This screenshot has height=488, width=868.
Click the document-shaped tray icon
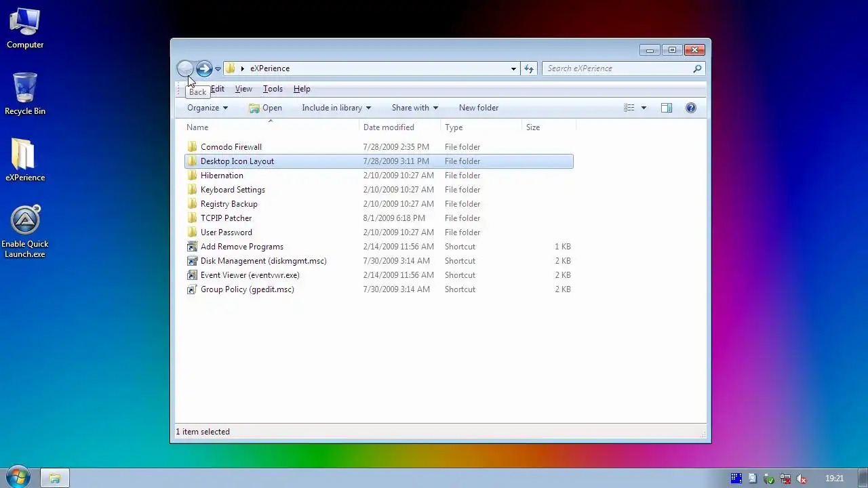pyautogui.click(x=752, y=479)
